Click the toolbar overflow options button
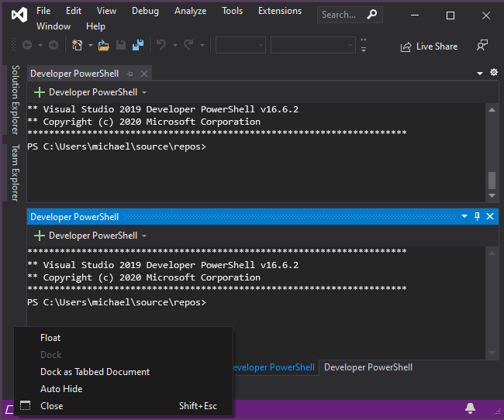 pyautogui.click(x=364, y=45)
